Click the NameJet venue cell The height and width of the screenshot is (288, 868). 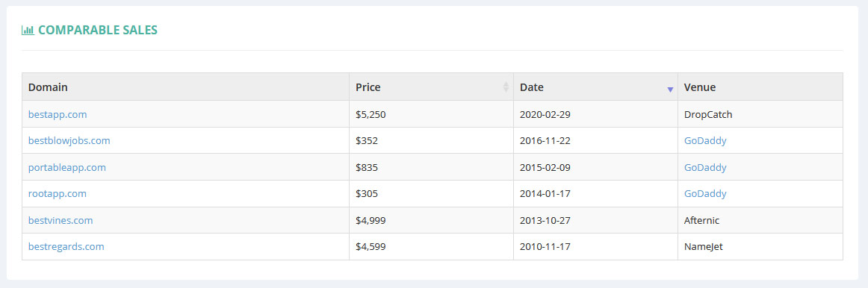pyautogui.click(x=760, y=246)
